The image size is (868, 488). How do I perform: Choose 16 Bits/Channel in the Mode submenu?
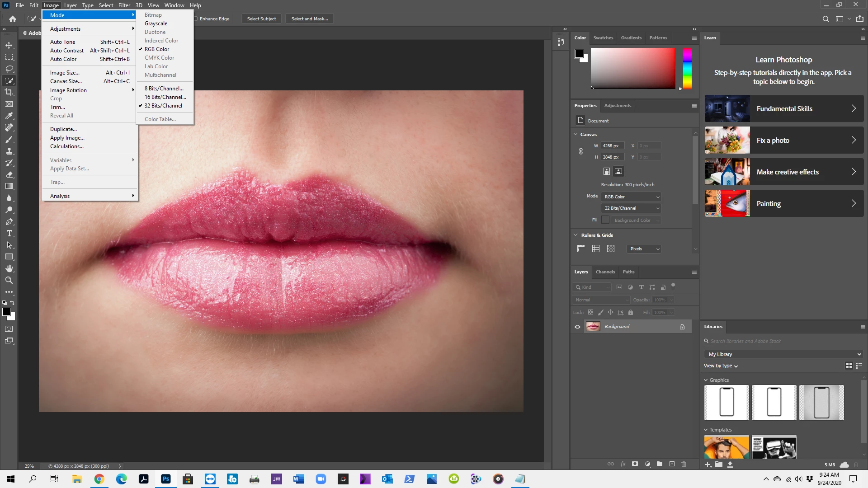(165, 97)
